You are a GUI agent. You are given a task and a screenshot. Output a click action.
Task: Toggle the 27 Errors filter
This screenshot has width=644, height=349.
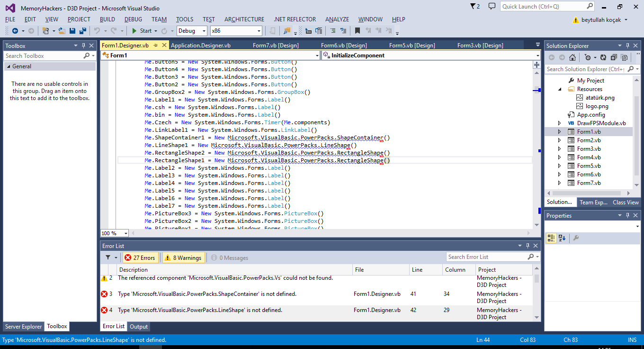[140, 257]
